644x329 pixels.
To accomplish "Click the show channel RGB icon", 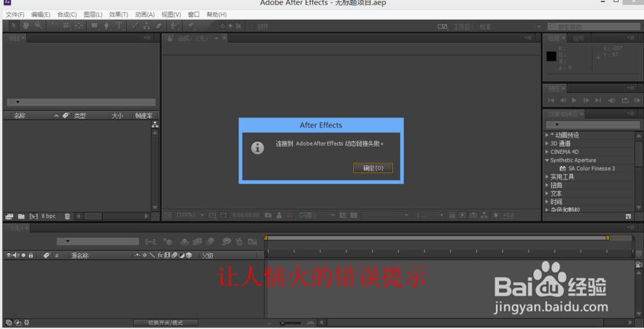I will tap(290, 215).
